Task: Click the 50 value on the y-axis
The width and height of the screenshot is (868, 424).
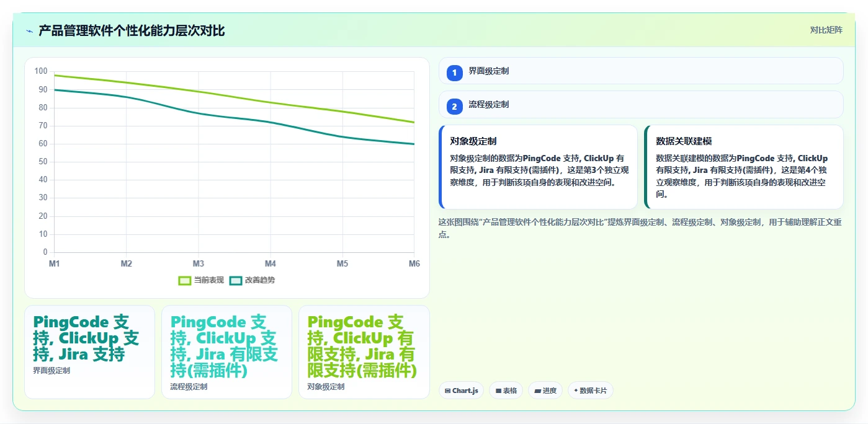Action: coord(43,162)
